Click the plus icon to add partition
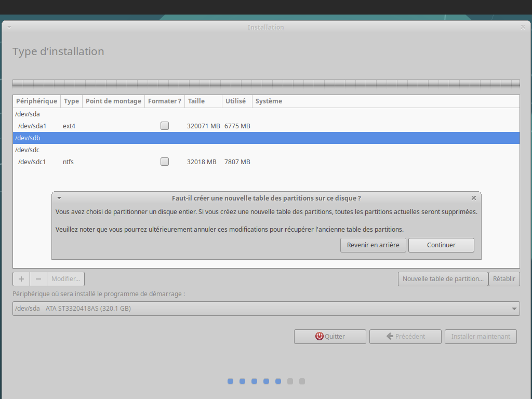Image resolution: width=532 pixels, height=399 pixels. point(21,279)
